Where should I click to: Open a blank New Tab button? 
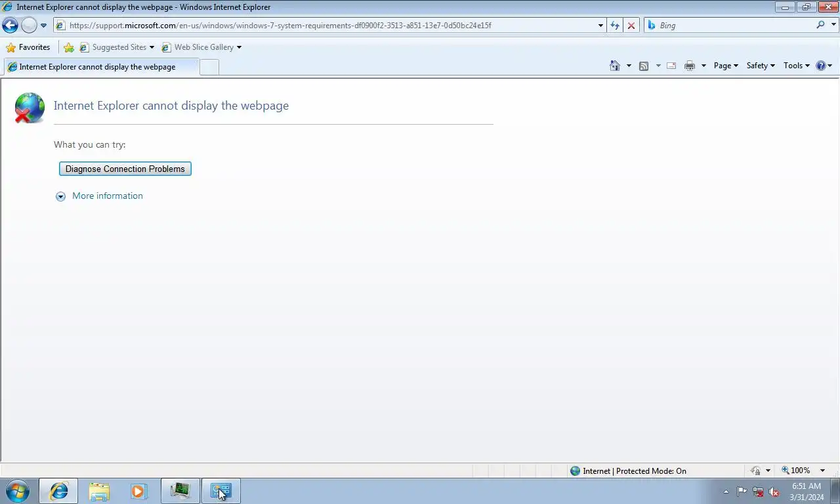(209, 67)
